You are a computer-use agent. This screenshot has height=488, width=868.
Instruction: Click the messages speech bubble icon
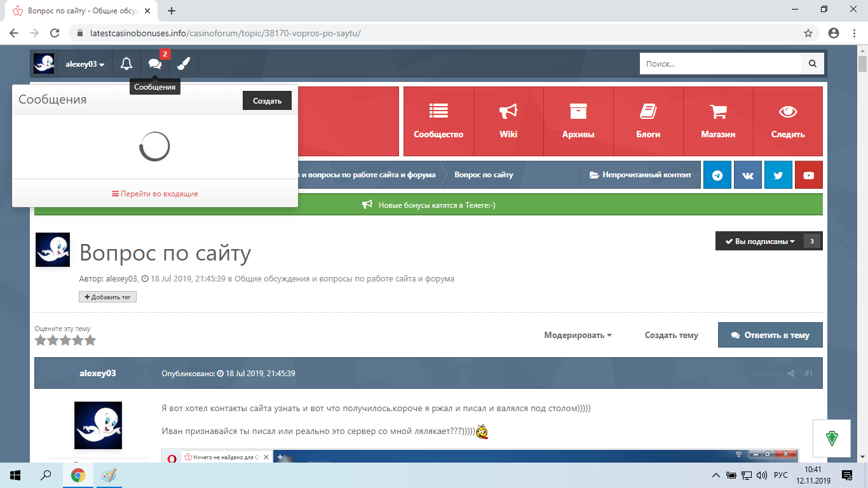[x=155, y=64]
